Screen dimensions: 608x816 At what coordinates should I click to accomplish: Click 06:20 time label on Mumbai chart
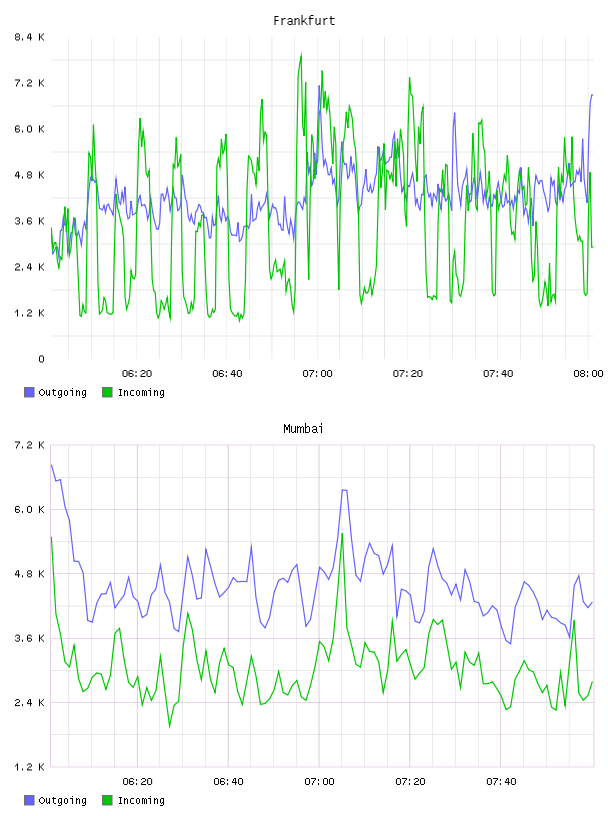coord(137,782)
